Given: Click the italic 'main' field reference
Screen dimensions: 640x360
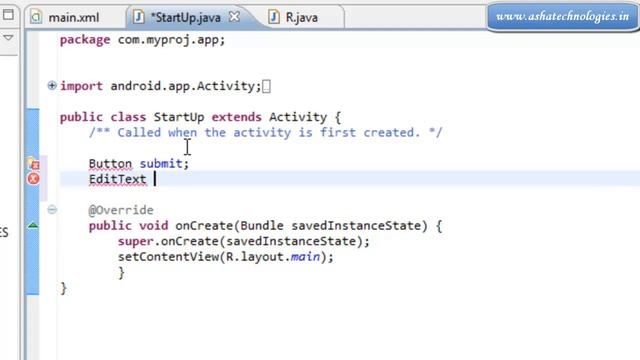Looking at the screenshot, I should tap(305, 257).
